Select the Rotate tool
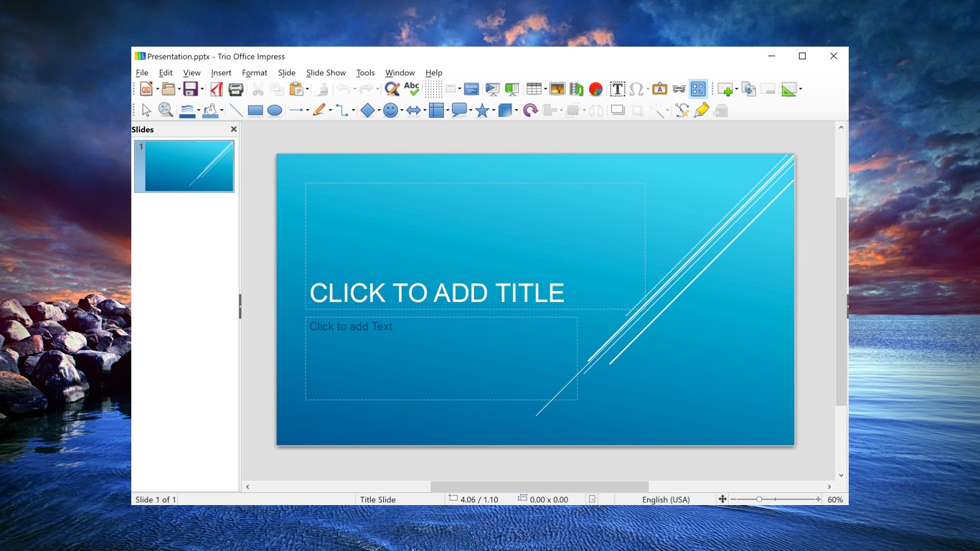 point(529,110)
